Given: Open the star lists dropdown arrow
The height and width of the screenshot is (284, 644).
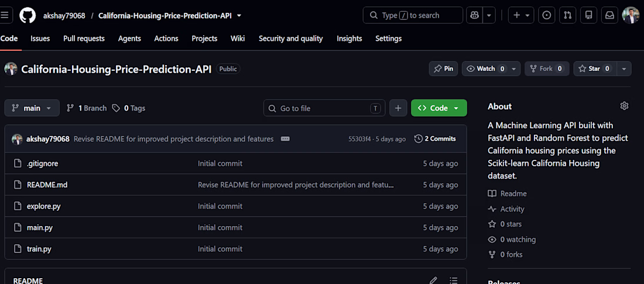Looking at the screenshot, I should pyautogui.click(x=624, y=69).
